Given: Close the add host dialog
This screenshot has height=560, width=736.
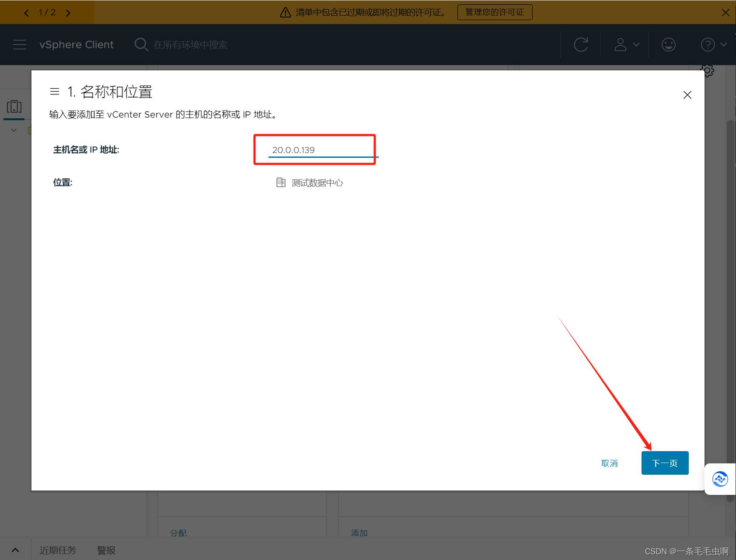Looking at the screenshot, I should pyautogui.click(x=687, y=95).
